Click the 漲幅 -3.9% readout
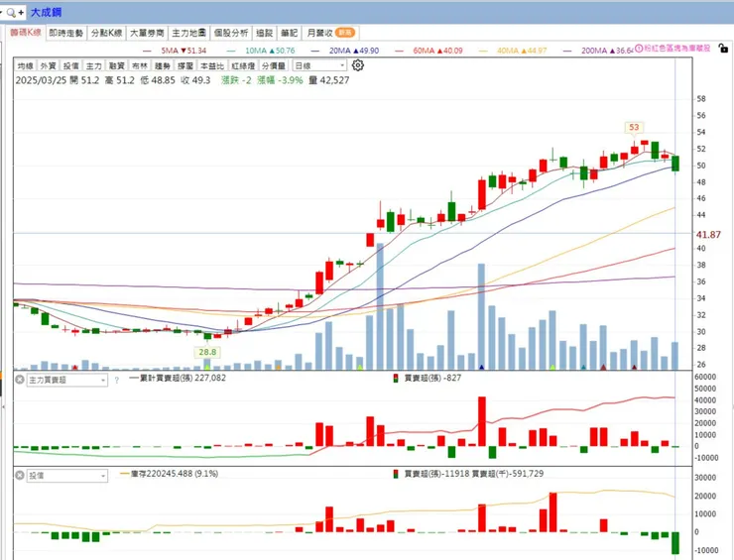 click(280, 80)
